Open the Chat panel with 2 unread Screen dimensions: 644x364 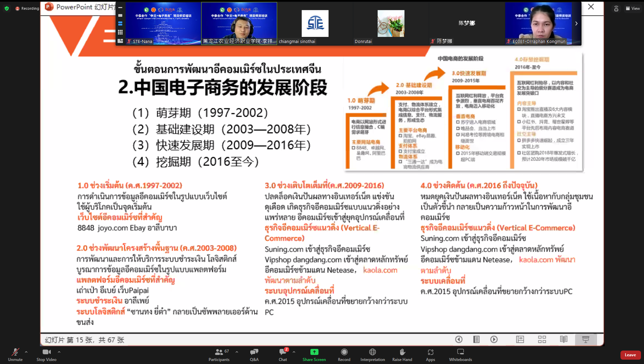click(x=283, y=355)
